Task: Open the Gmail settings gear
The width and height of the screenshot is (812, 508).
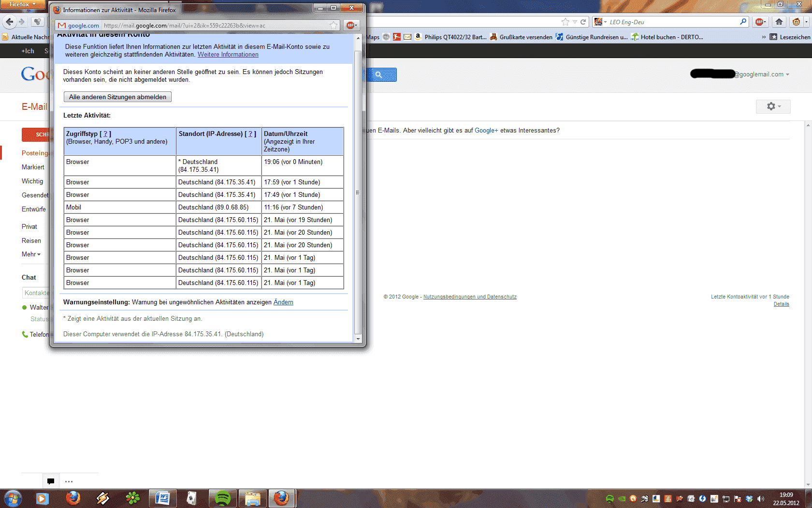Action: click(x=773, y=106)
